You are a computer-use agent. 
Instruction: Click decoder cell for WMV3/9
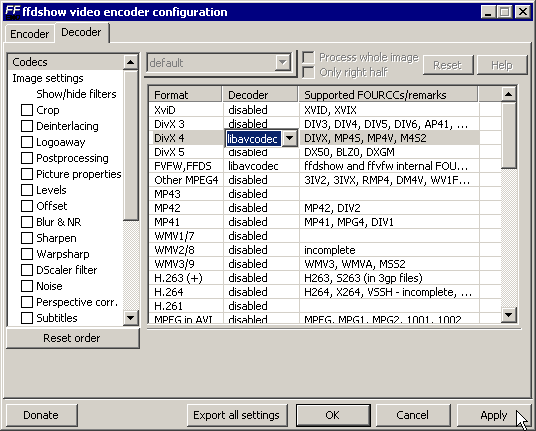pos(260,264)
